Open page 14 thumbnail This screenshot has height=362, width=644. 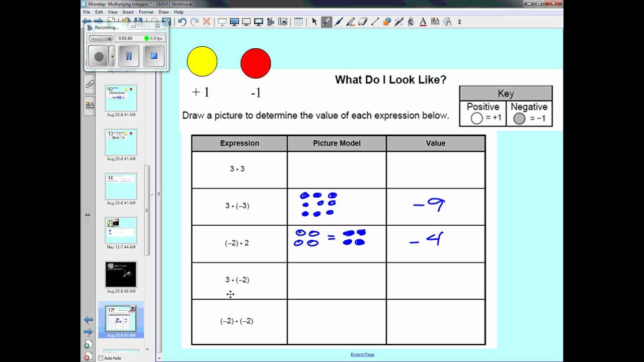pos(121,187)
